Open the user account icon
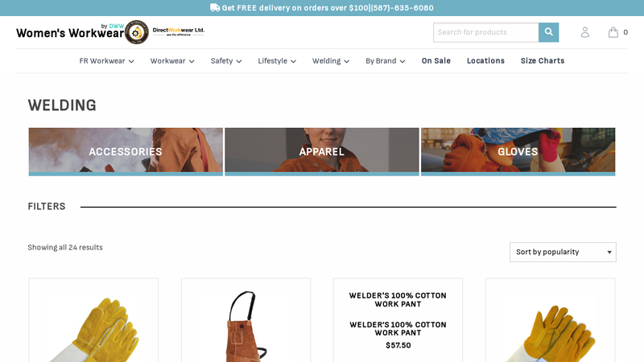 point(585,32)
